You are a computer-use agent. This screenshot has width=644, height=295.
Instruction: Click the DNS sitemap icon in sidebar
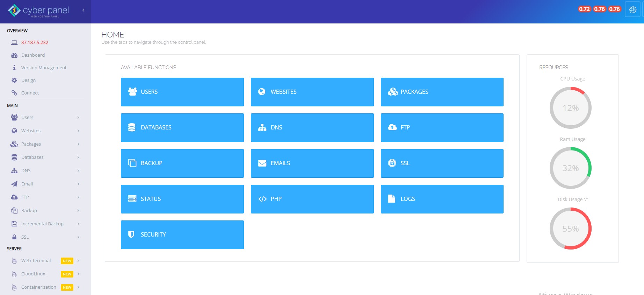14,170
